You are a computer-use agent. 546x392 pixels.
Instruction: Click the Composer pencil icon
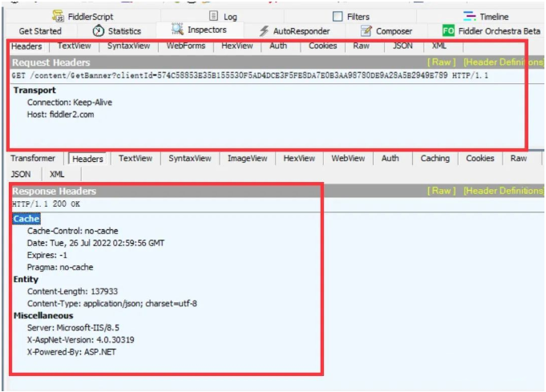coord(366,31)
